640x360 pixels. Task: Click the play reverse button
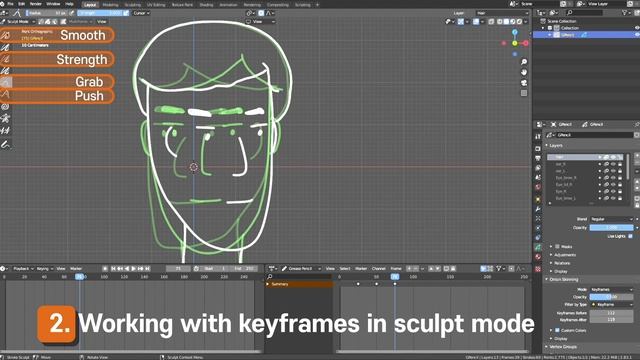tap(127, 269)
